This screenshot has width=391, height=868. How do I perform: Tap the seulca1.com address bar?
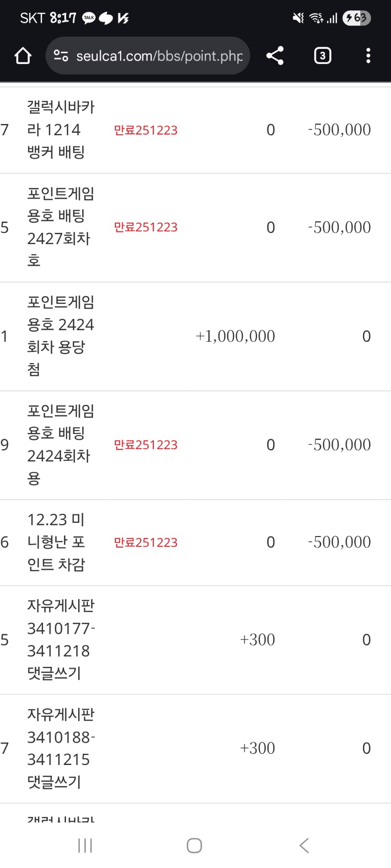[159, 56]
